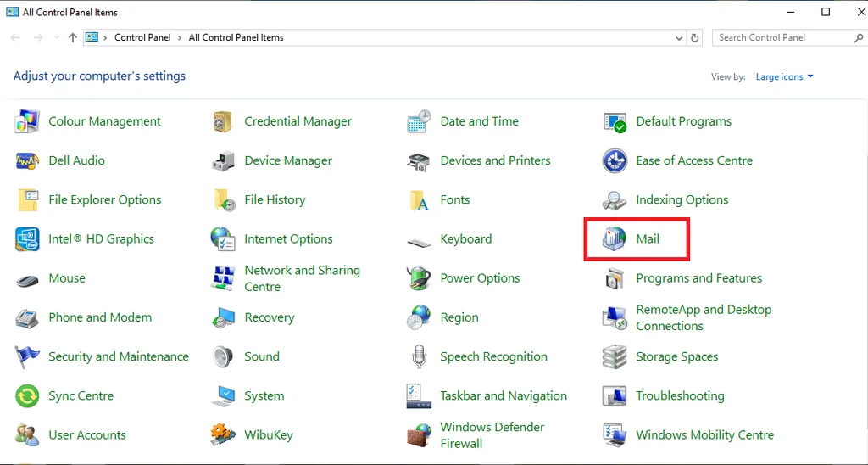Viewport: 868px width, 465px height.
Task: Click the search magnifier icon
Action: pos(859,37)
